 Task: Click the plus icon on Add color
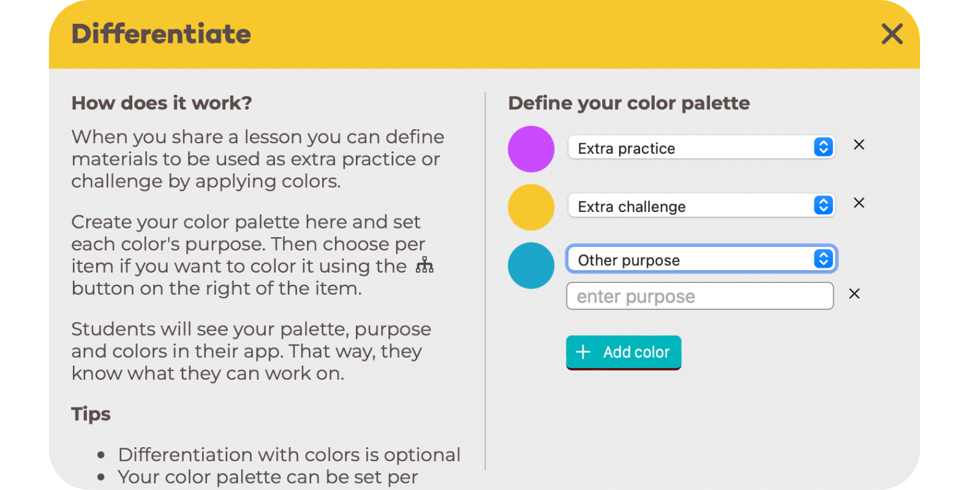583,352
